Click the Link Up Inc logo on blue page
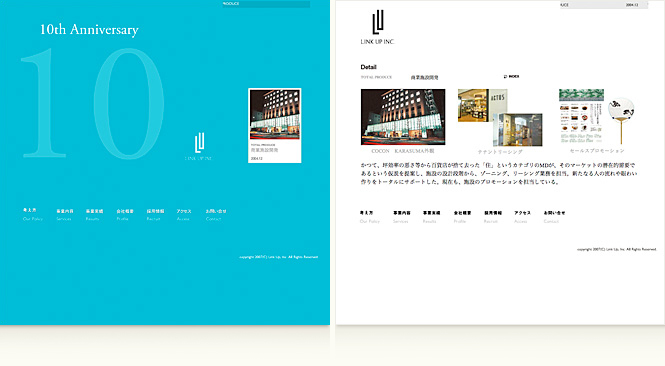The width and height of the screenshot is (665, 366). click(x=198, y=146)
